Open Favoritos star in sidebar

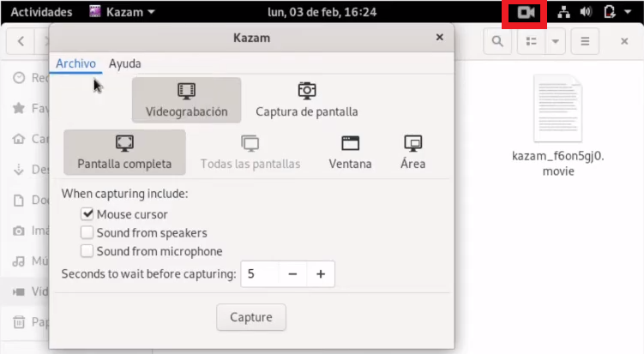19,108
